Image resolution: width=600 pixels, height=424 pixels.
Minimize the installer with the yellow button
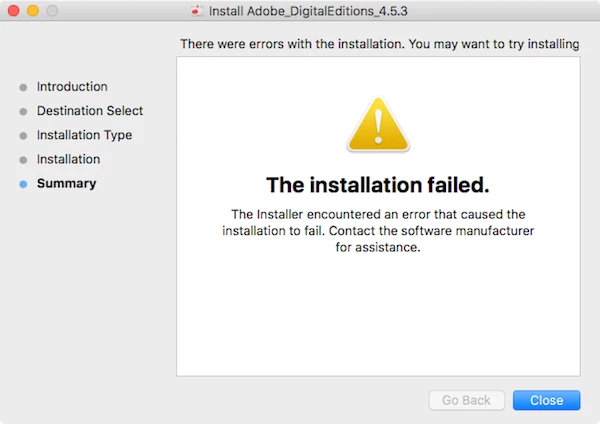pos(33,11)
